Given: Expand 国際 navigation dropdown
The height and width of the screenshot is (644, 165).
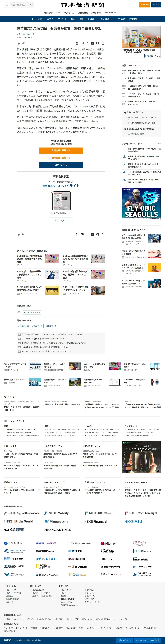Looking at the screenshot, I should (82, 19).
